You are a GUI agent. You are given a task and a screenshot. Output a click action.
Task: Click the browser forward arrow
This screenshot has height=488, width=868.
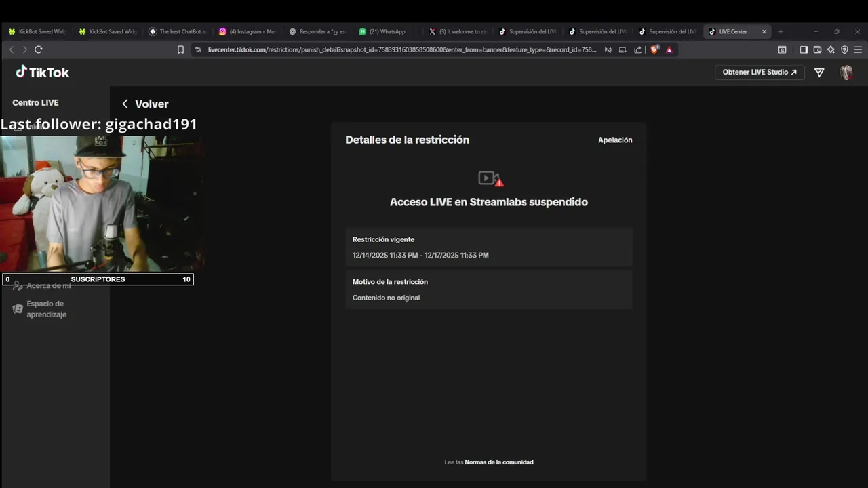click(25, 49)
